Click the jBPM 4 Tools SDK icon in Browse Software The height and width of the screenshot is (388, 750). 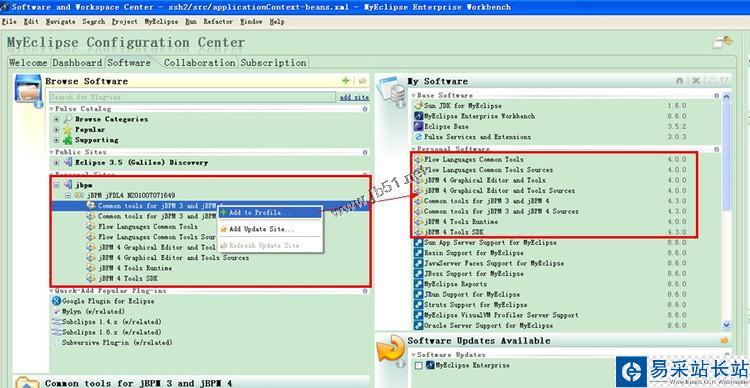(x=91, y=278)
